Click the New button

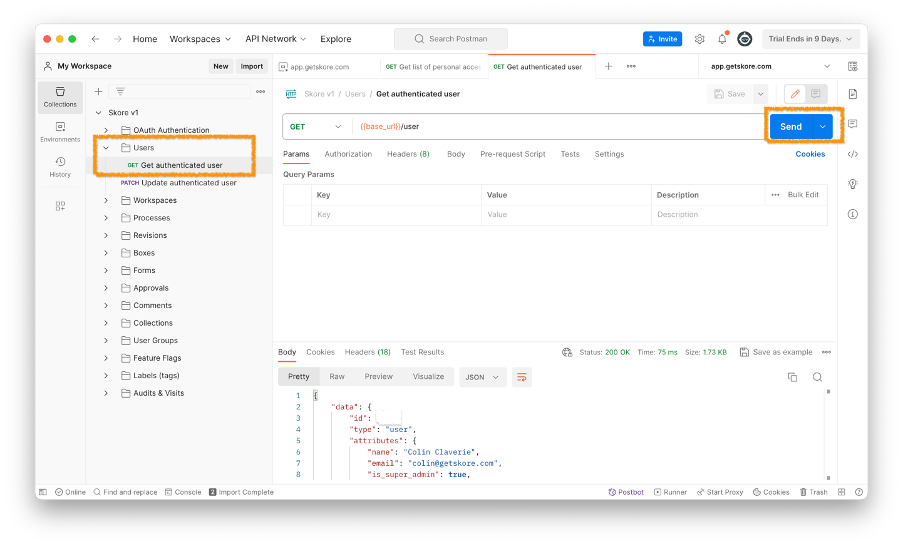[220, 66]
